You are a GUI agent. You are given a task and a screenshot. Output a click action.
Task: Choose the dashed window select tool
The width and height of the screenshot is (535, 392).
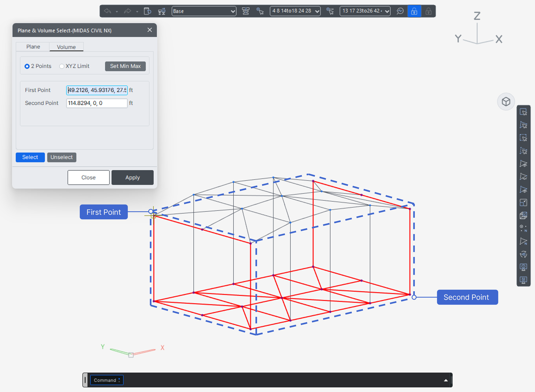(x=523, y=138)
